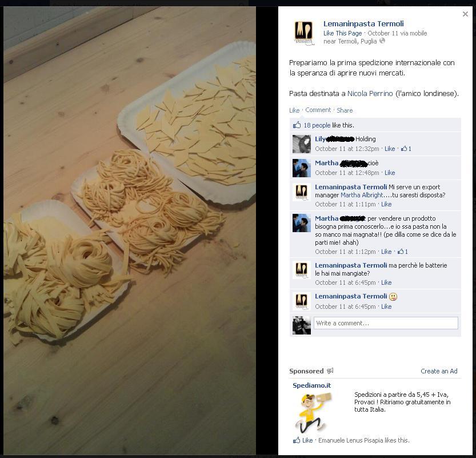476x458 pixels.
Task: Click the thumbs-up icon beside 18 people
Action: coord(297,125)
